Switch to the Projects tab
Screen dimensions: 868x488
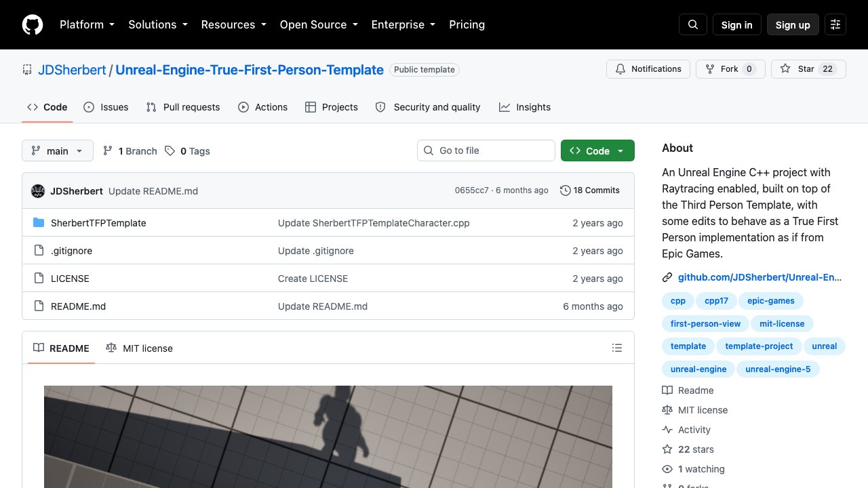pos(332,107)
